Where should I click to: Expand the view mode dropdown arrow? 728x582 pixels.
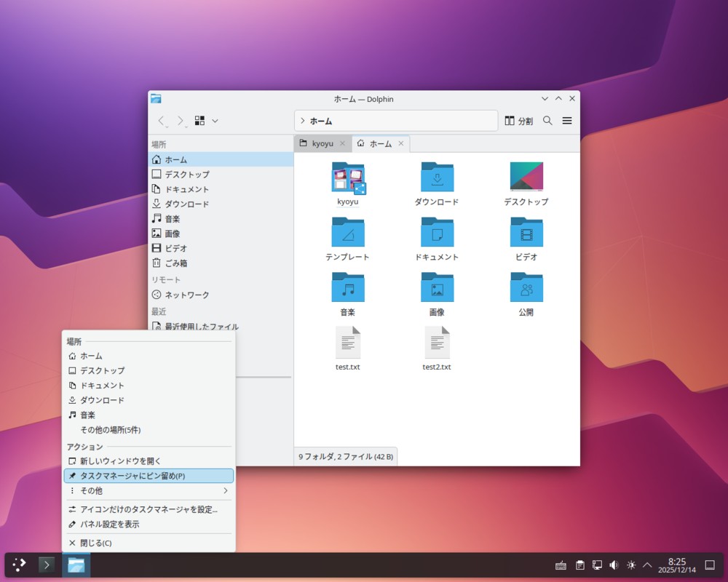pyautogui.click(x=215, y=121)
